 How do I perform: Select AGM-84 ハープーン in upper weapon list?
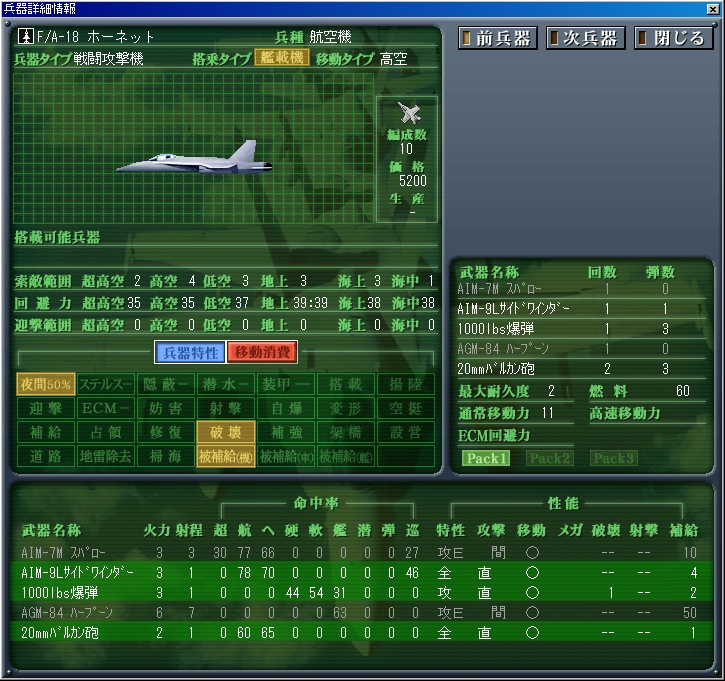[x=581, y=349]
